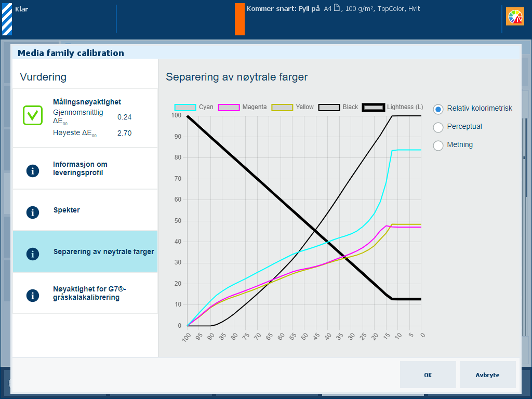Image resolution: width=532 pixels, height=399 pixels.
Task: Toggle the Cyan series in chart legend
Action: [x=194, y=107]
